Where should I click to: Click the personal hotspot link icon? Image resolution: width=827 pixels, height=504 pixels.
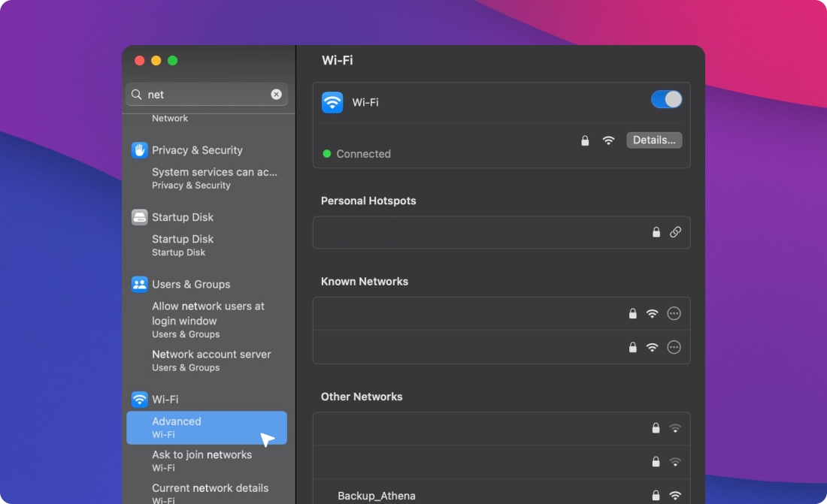(x=675, y=233)
